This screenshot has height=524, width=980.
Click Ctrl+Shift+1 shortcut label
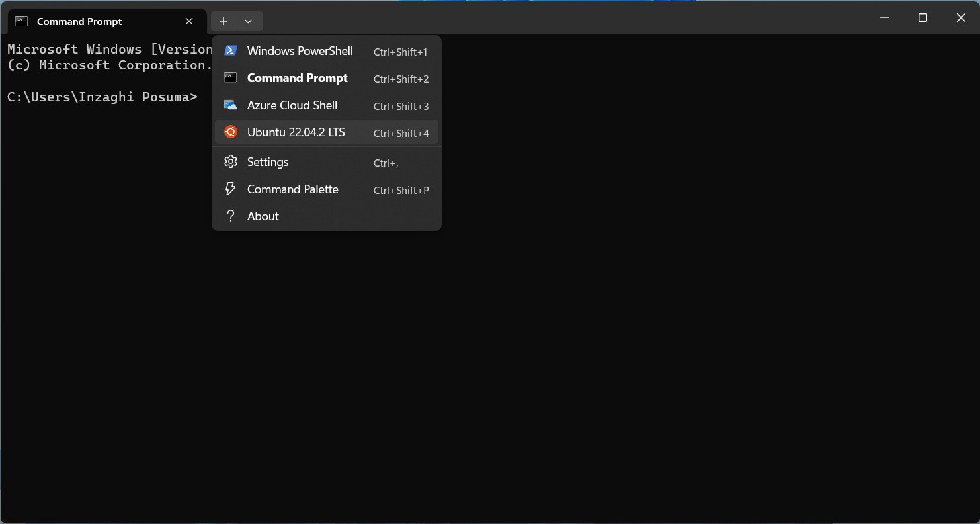(401, 52)
